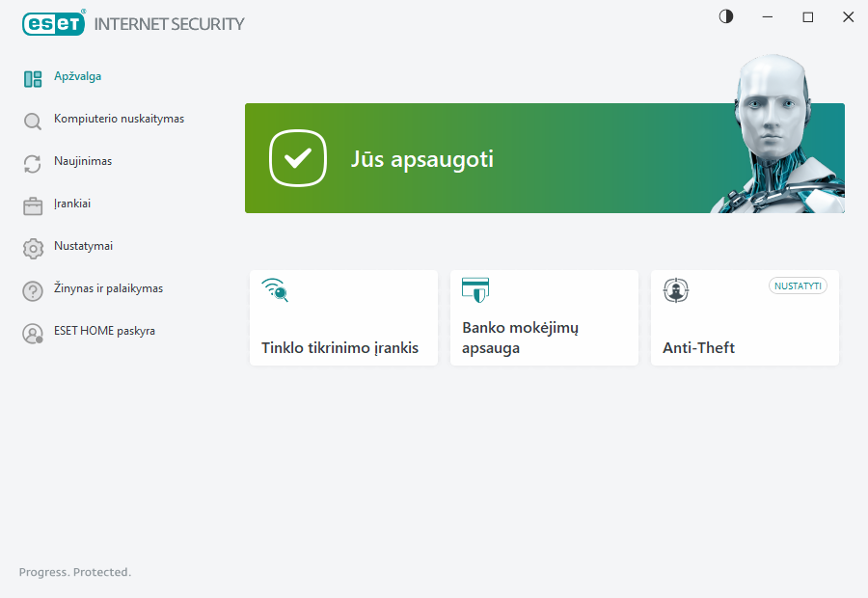The width and height of the screenshot is (868, 598).
Task: Select the Žinynas ir palaikymas question mark icon
Action: (x=33, y=288)
